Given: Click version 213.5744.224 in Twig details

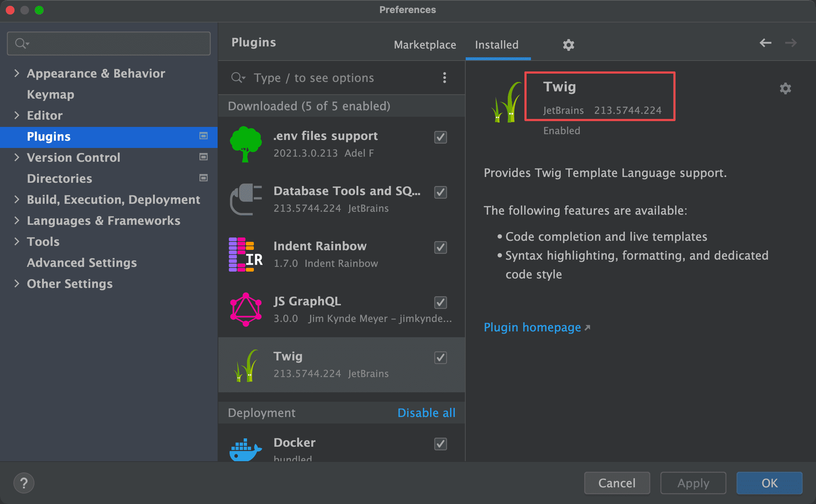Looking at the screenshot, I should (628, 110).
